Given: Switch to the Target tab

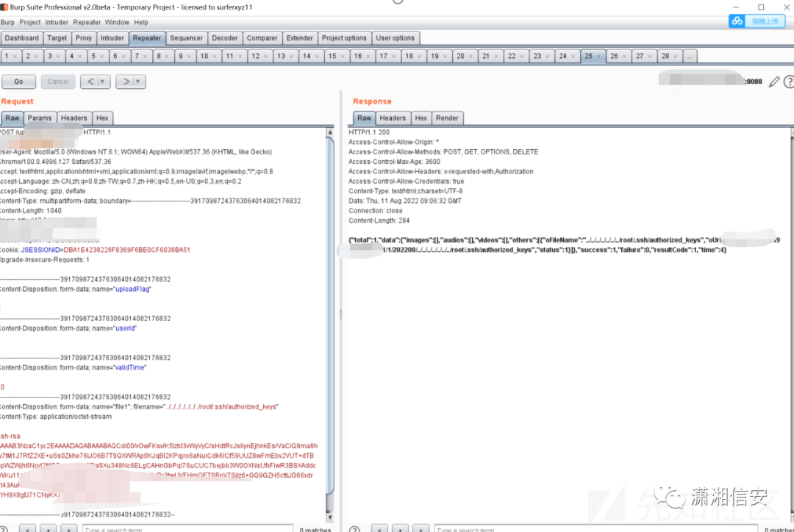Looking at the screenshot, I should pos(57,38).
